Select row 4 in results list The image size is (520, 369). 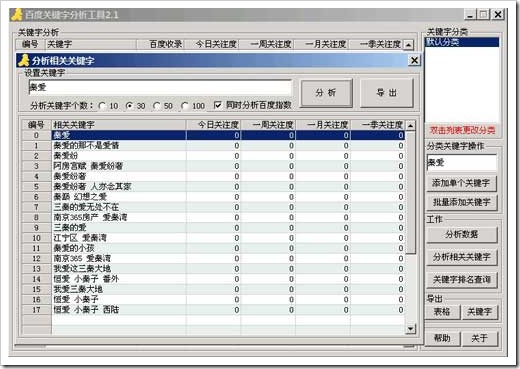click(213, 176)
